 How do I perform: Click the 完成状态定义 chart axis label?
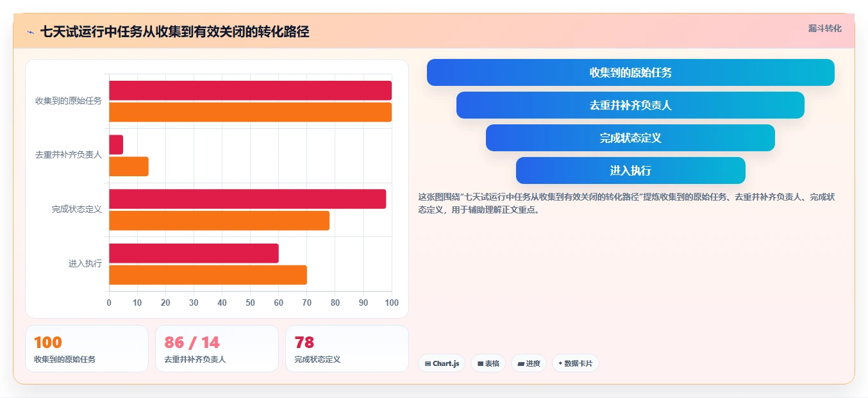point(77,210)
